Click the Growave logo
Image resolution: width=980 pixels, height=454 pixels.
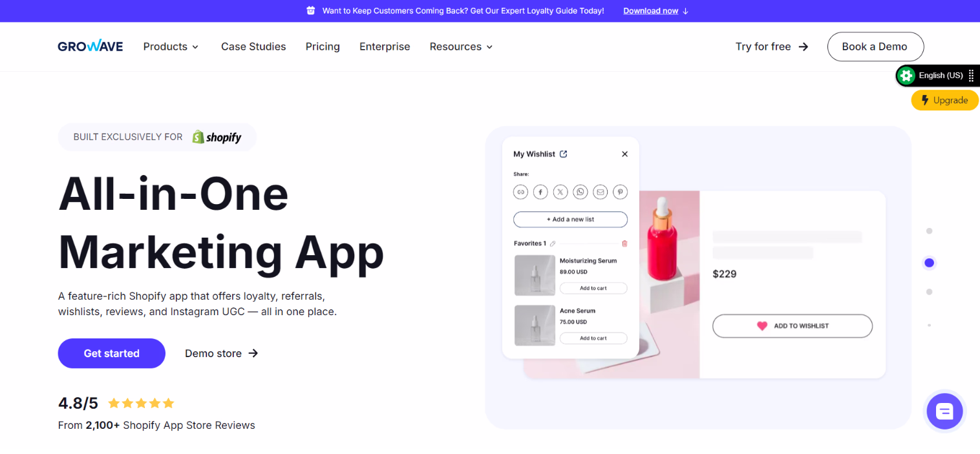(x=91, y=46)
